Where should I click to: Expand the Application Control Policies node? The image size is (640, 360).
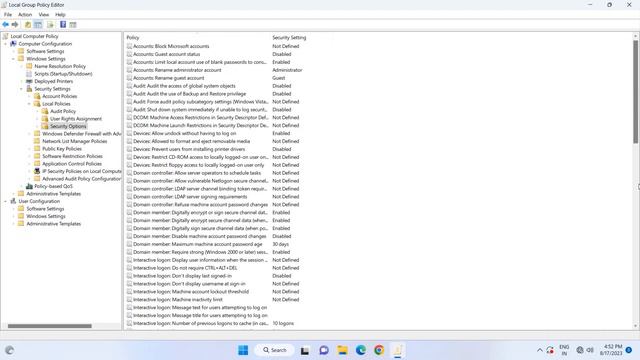(x=29, y=164)
